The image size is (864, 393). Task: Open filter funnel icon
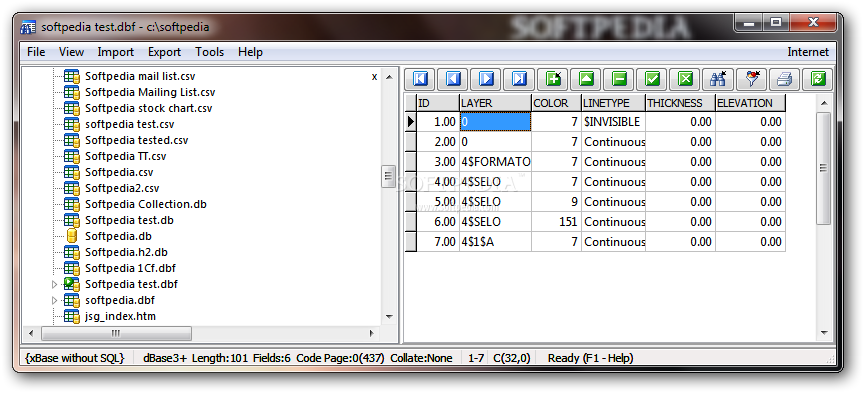point(752,79)
